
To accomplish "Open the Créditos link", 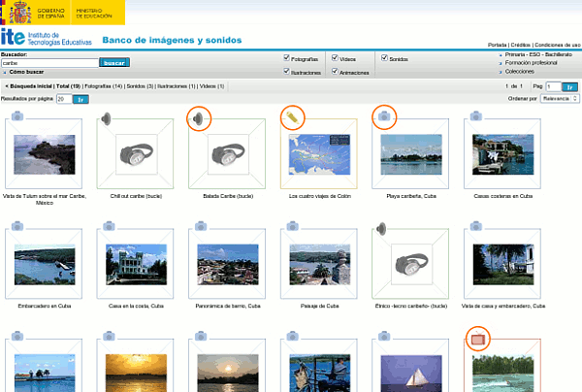I will (520, 45).
